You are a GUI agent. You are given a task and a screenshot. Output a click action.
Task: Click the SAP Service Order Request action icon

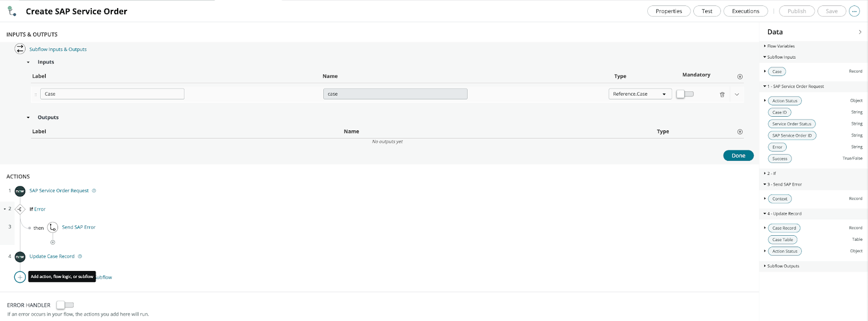click(20, 191)
